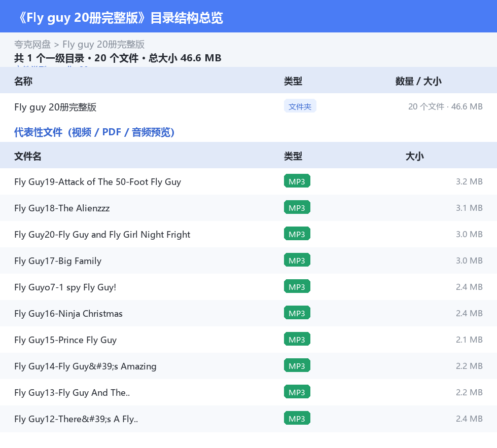Open 'Fly Guy12-There&#39;s A Fly..' file

click(76, 419)
